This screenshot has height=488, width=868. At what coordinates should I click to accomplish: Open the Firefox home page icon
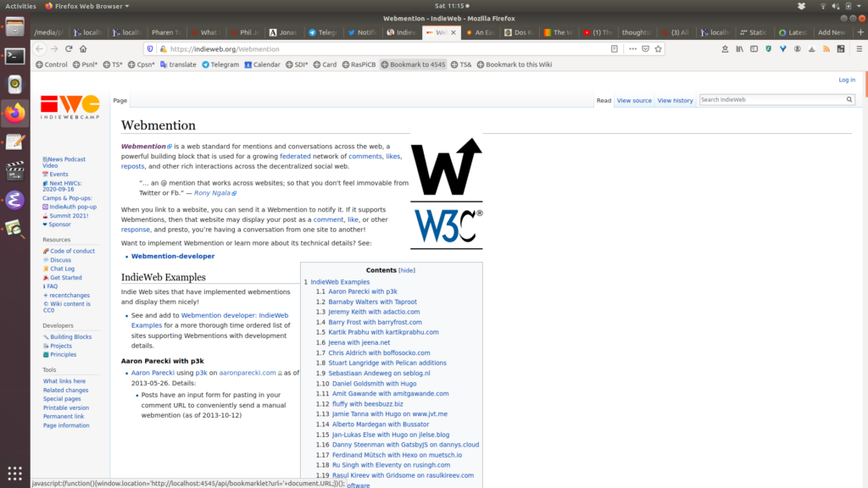pyautogui.click(x=83, y=48)
